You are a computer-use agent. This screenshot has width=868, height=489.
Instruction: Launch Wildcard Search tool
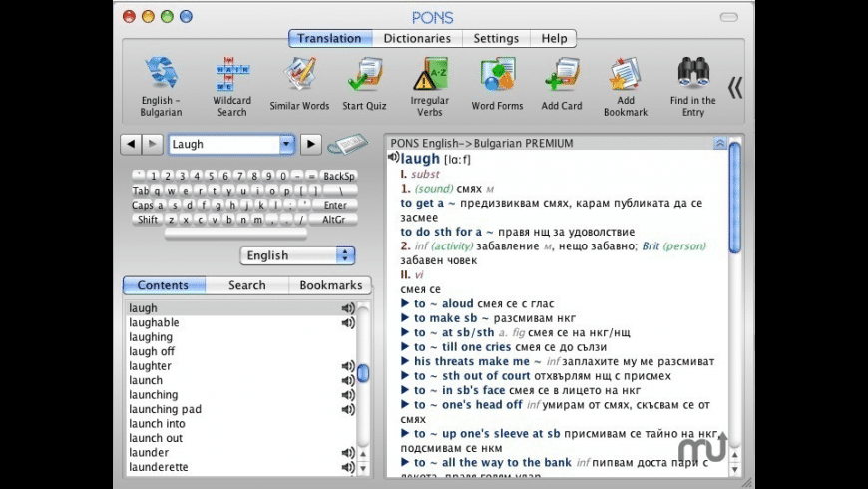point(231,76)
